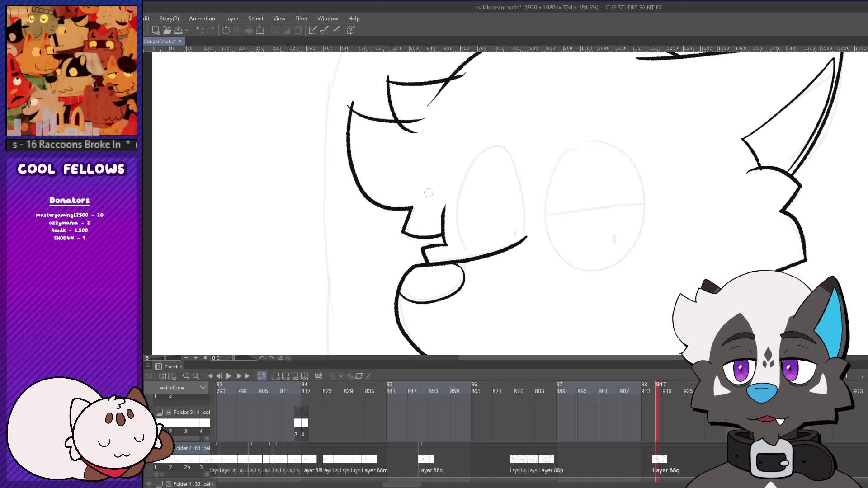
Task: Open the save options dropdown arrow
Action: point(187,30)
